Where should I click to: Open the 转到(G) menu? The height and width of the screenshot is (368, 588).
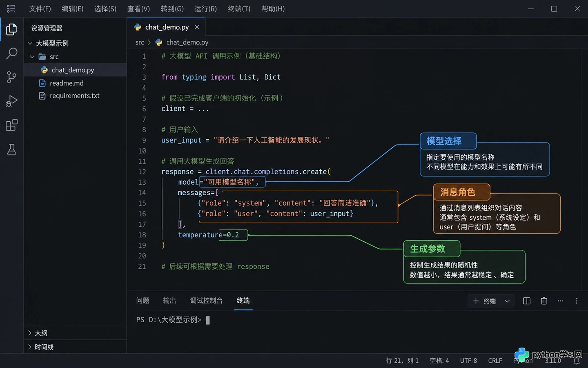click(172, 9)
